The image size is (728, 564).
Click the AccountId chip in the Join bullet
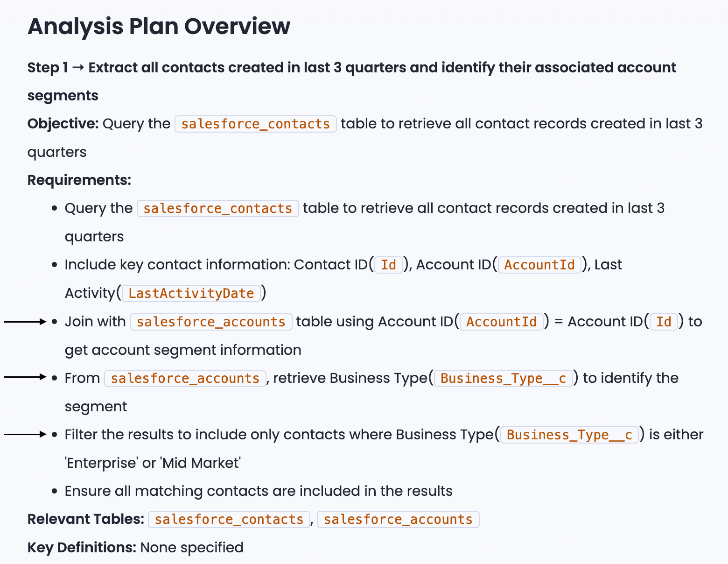tap(501, 322)
